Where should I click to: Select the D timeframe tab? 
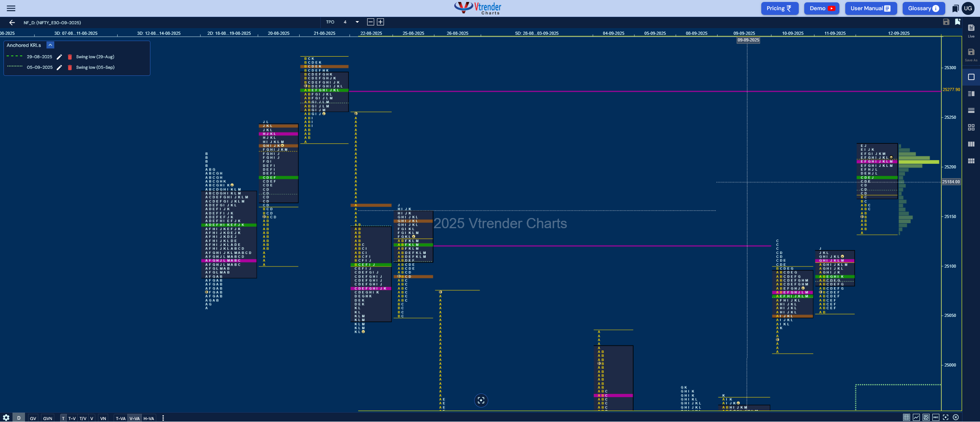pos(19,418)
